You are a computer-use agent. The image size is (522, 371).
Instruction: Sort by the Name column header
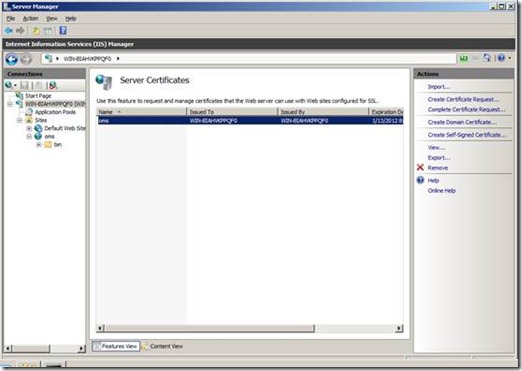pos(141,112)
